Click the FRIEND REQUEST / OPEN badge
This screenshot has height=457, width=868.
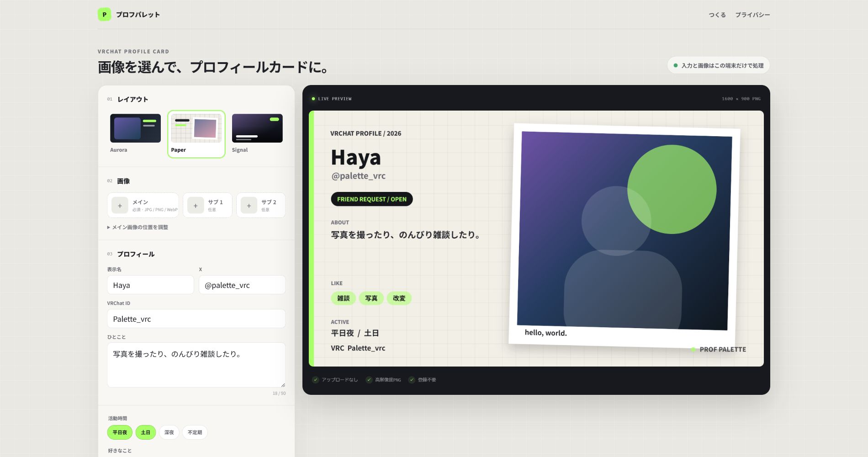coord(372,199)
